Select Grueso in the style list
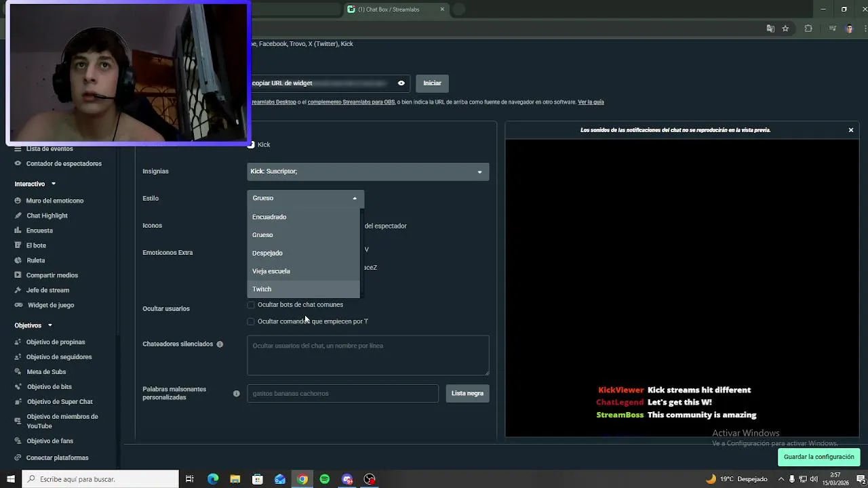868x488 pixels. [x=304, y=235]
